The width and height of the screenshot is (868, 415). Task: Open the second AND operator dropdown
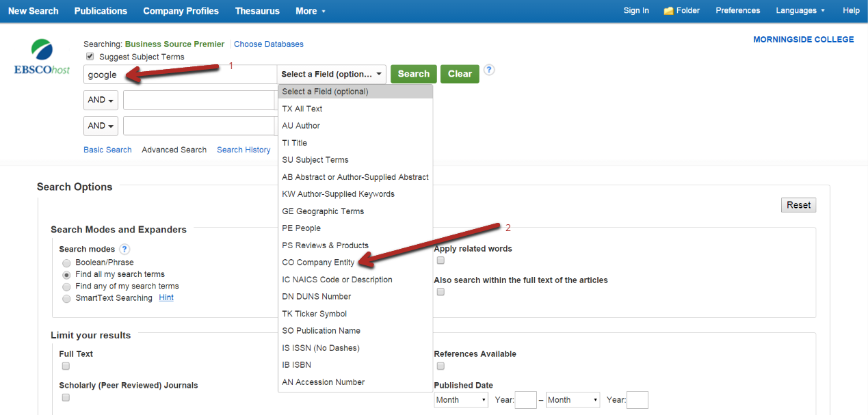(101, 126)
